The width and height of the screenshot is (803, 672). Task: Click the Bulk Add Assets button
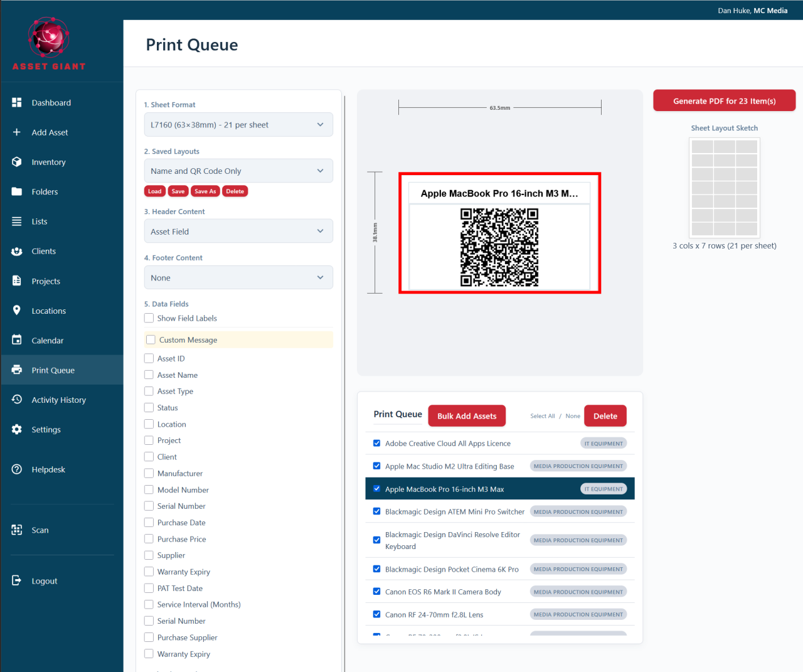point(467,416)
